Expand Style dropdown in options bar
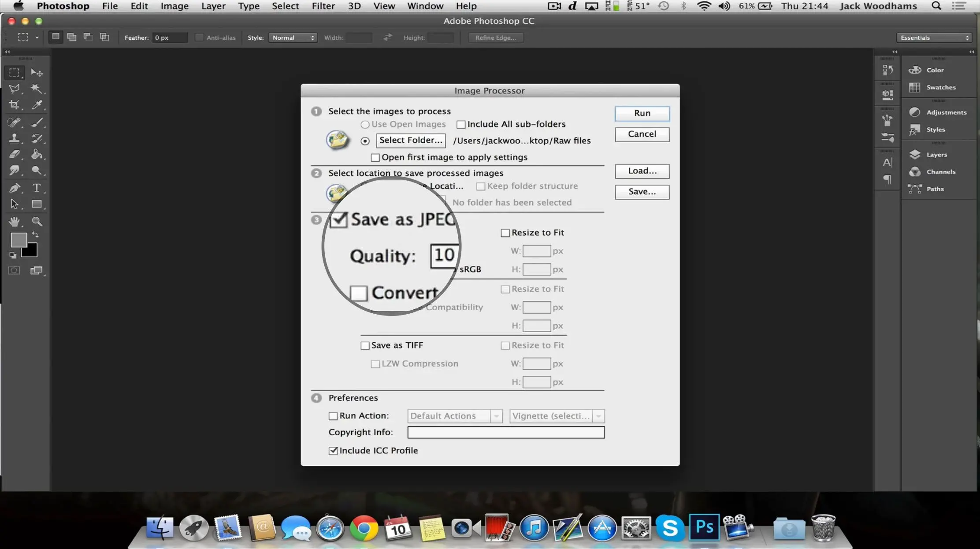 coord(293,38)
